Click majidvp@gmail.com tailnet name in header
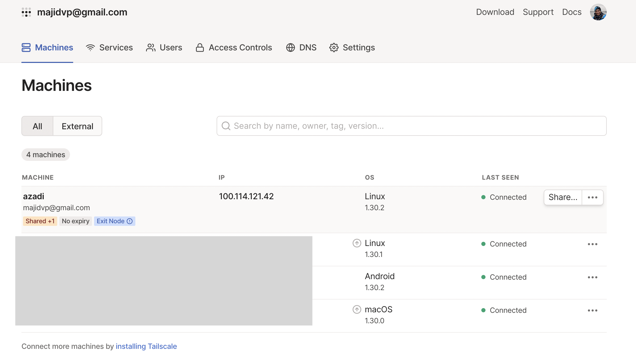This screenshot has height=364, width=636. point(82,12)
